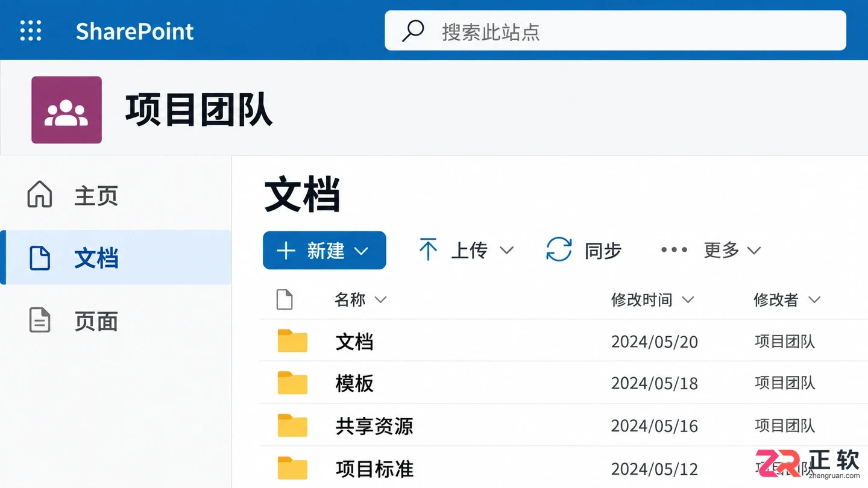Click the document icon beside 文档 in sidebar

tap(40, 258)
